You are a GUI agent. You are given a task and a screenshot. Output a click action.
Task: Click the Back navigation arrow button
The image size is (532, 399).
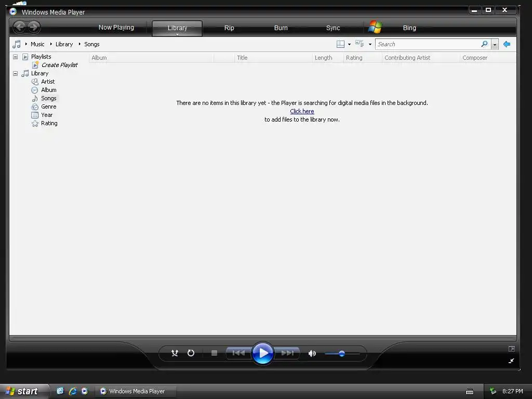pyautogui.click(x=20, y=27)
